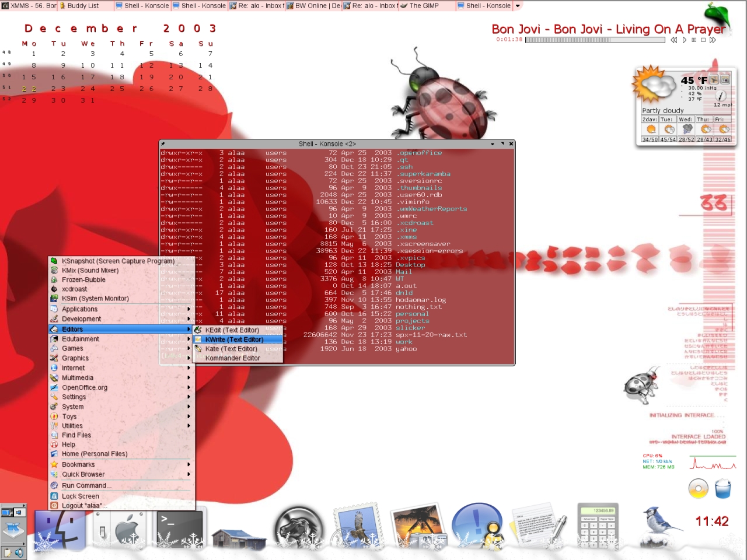Open the blue trash can icon
The image size is (747, 560).
click(x=723, y=489)
